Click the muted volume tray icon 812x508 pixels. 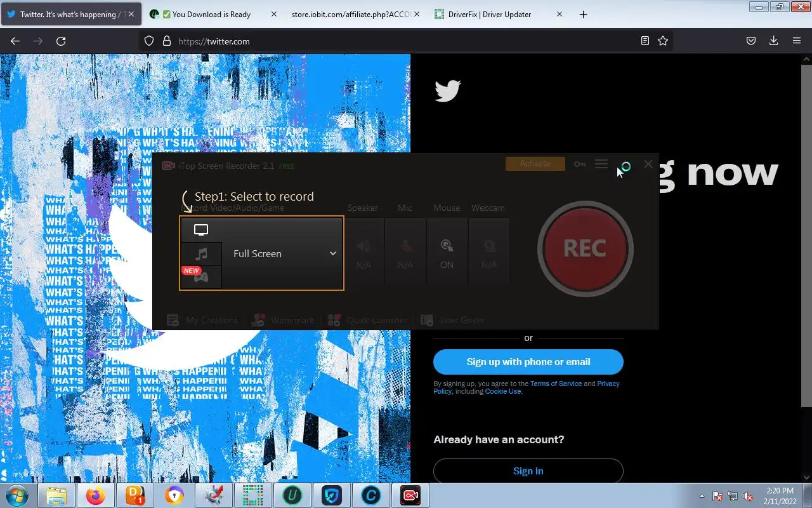pyautogui.click(x=749, y=496)
